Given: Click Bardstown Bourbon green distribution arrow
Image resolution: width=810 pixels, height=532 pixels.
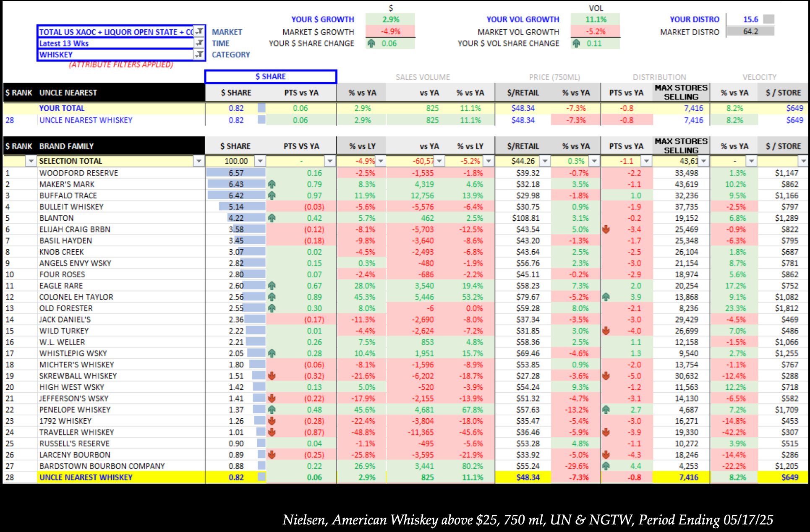Looking at the screenshot, I should tap(606, 466).
